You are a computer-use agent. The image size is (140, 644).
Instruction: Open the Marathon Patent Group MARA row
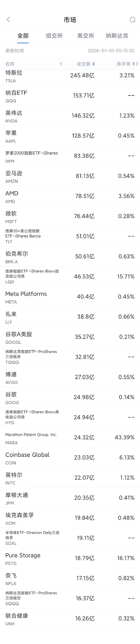point(70,437)
